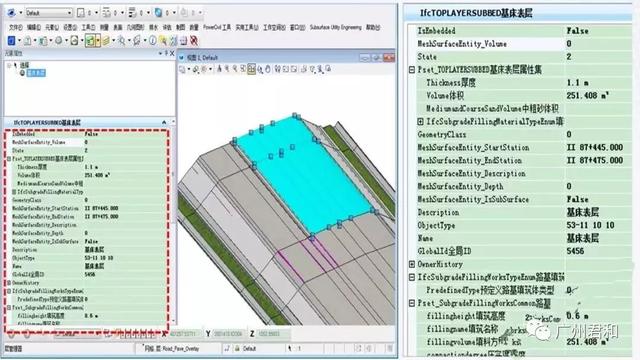Expand IfcSubgradeFillingMaterialTypeEnum row

click(x=420, y=122)
